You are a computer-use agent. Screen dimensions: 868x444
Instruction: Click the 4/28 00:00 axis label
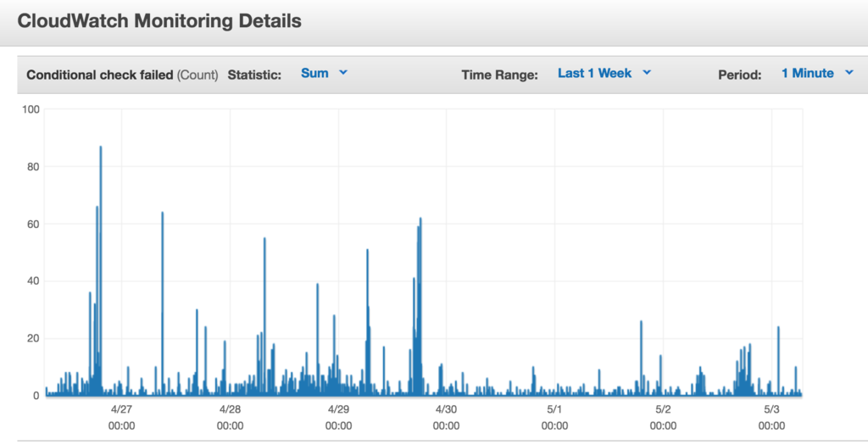230,418
